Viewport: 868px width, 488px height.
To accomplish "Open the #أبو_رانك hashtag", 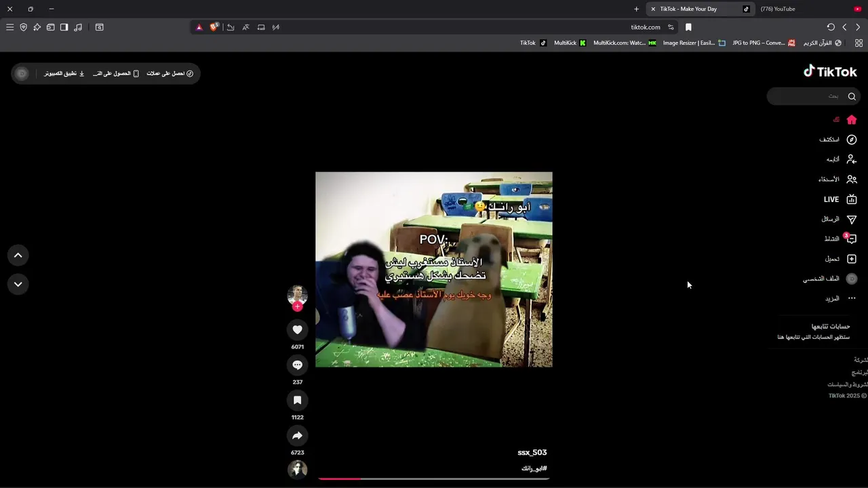I will pos(534,468).
